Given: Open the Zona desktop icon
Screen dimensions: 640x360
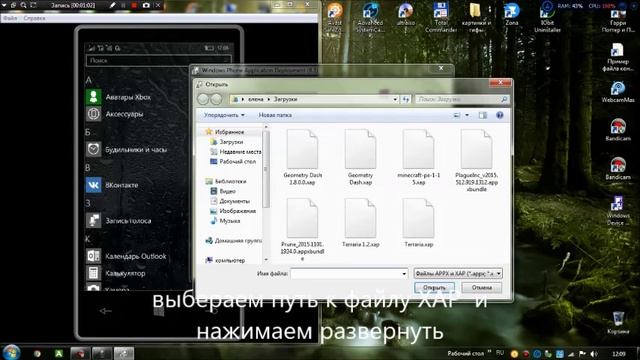Looking at the screenshot, I should click(x=512, y=14).
